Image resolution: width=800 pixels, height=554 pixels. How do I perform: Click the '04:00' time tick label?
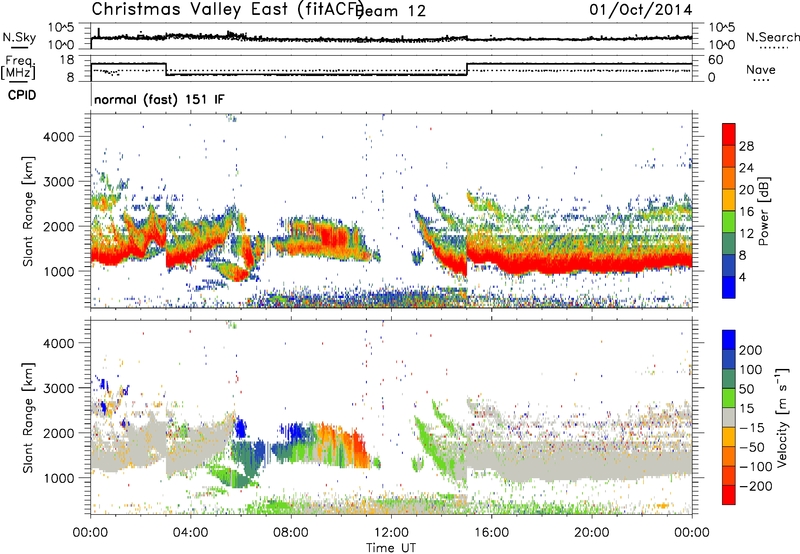[x=190, y=533]
